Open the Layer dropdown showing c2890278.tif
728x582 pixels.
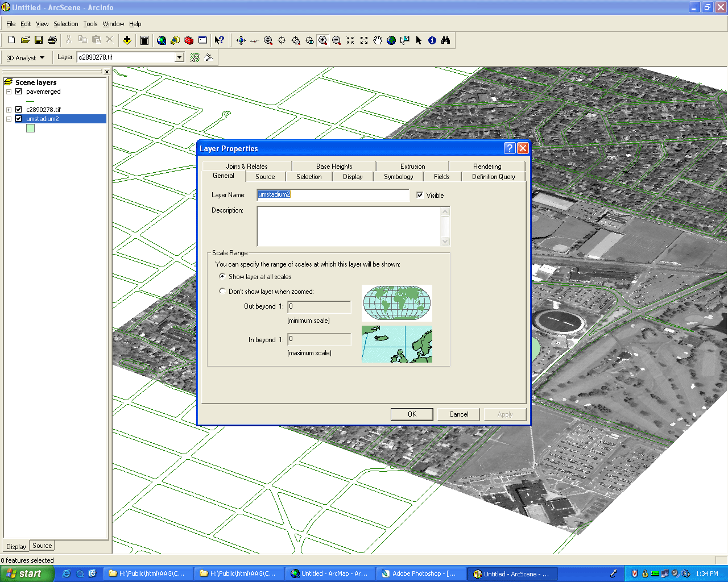pyautogui.click(x=180, y=57)
